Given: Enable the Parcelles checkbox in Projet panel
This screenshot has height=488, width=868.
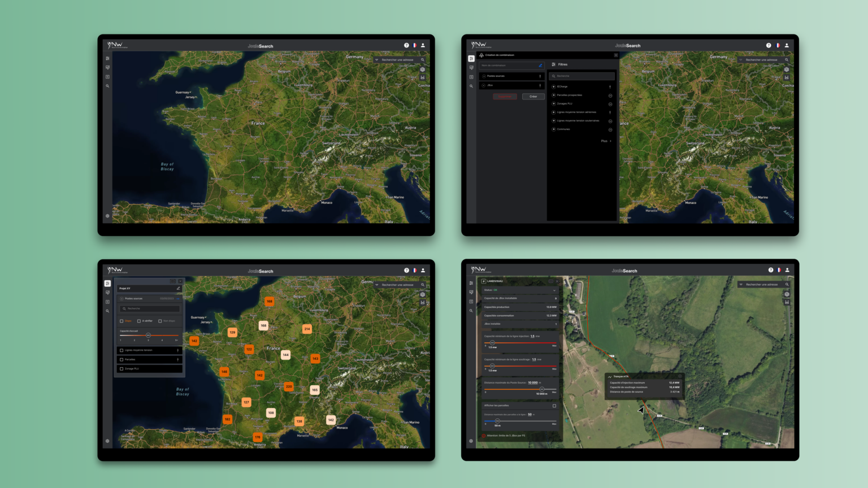Looking at the screenshot, I should (x=121, y=359).
